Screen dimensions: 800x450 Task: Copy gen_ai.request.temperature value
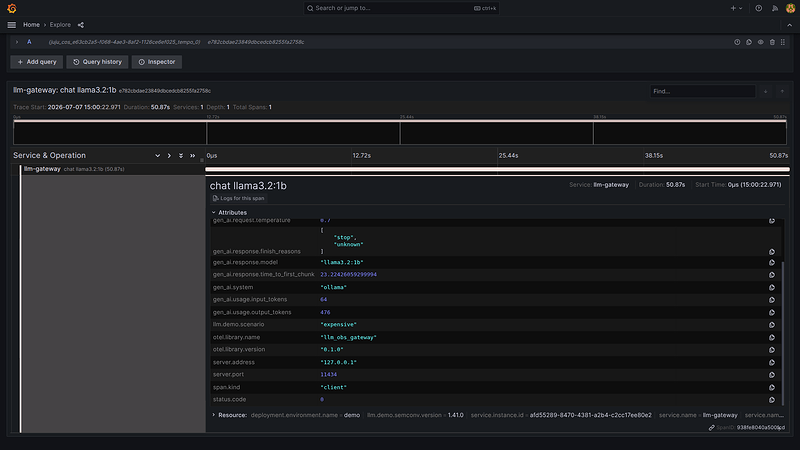(x=772, y=221)
